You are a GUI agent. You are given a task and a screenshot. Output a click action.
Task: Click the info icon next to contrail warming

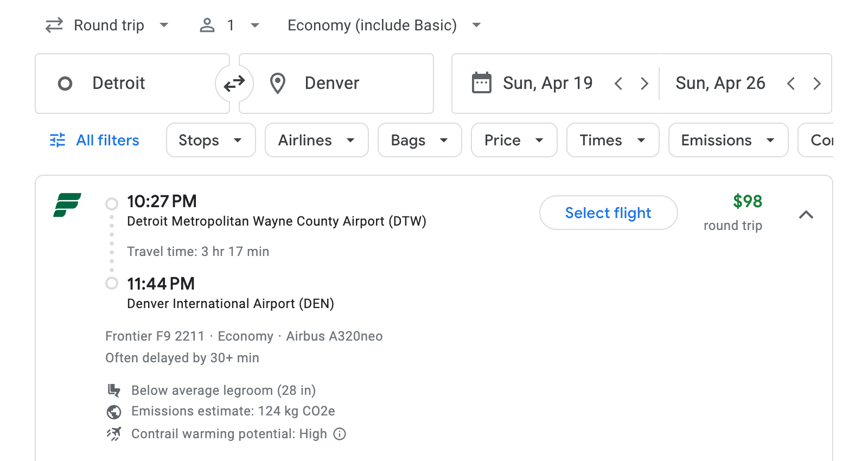tap(339, 434)
